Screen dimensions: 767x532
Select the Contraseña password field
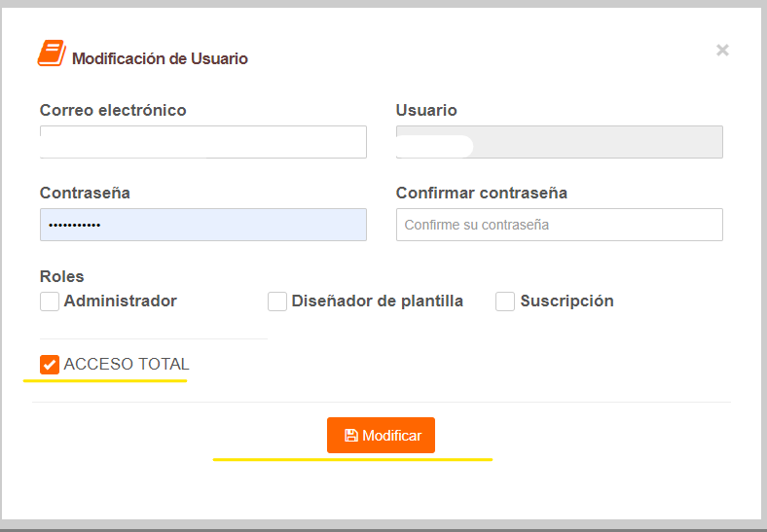point(203,225)
